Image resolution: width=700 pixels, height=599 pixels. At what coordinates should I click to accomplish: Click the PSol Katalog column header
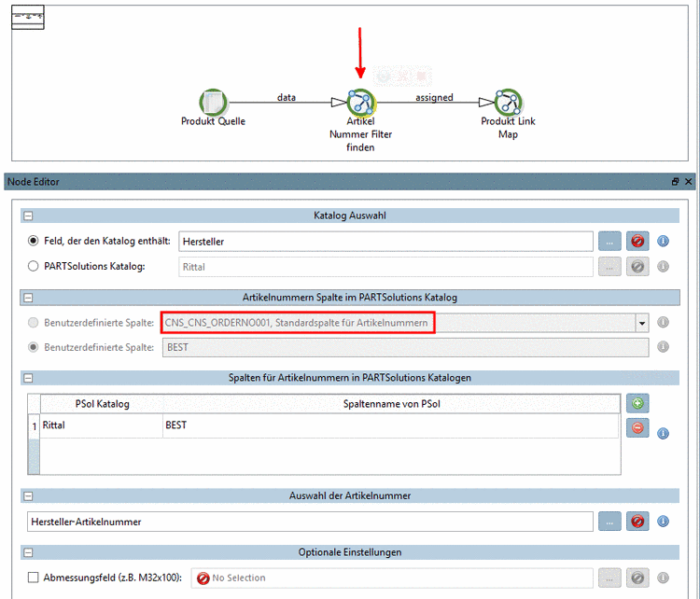(x=102, y=404)
